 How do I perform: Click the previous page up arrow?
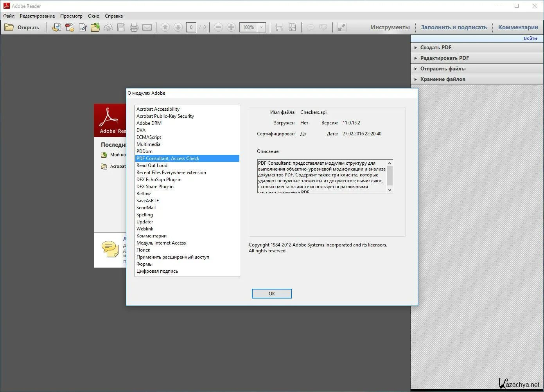point(165,27)
